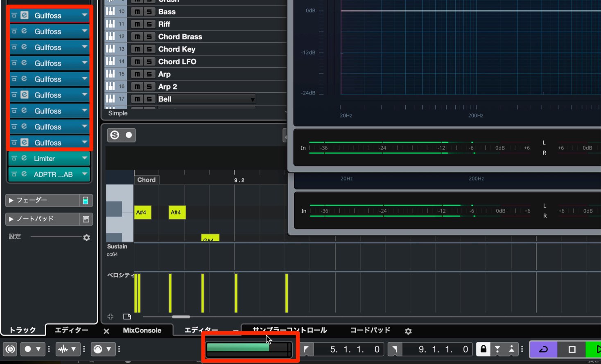Click the record-in-editor dot button
Screen dimensions: 601x364
click(129, 135)
